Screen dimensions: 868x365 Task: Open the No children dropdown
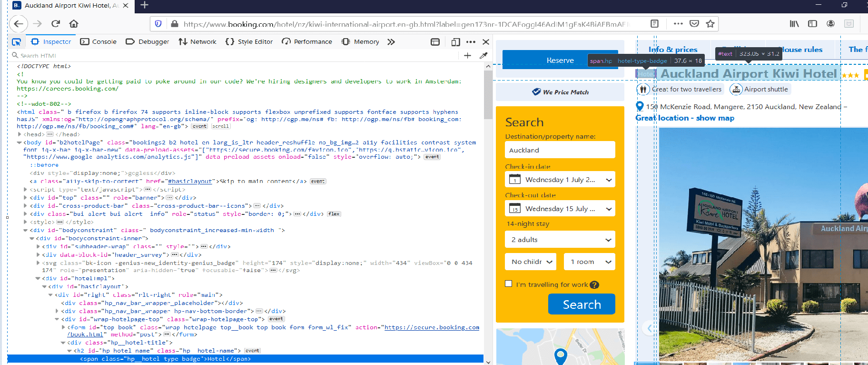click(x=531, y=262)
